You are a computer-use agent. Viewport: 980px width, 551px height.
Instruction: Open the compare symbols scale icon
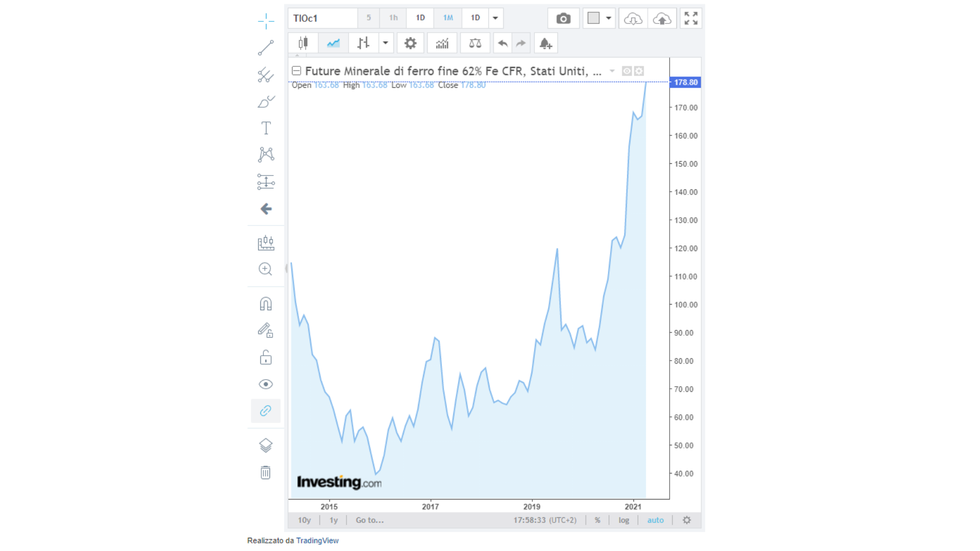(475, 43)
